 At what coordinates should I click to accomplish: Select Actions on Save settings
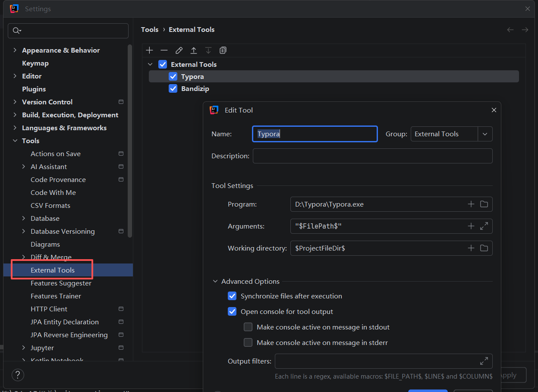(x=56, y=154)
